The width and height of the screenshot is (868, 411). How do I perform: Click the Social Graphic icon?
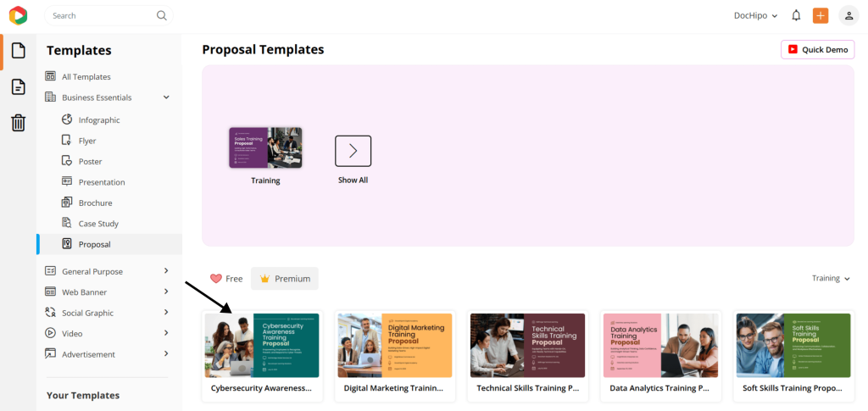(x=50, y=313)
